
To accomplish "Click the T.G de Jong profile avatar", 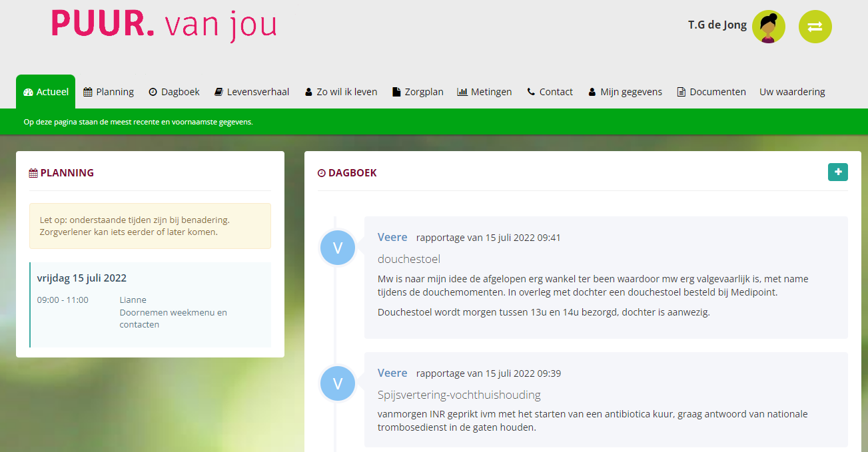I will [x=768, y=27].
